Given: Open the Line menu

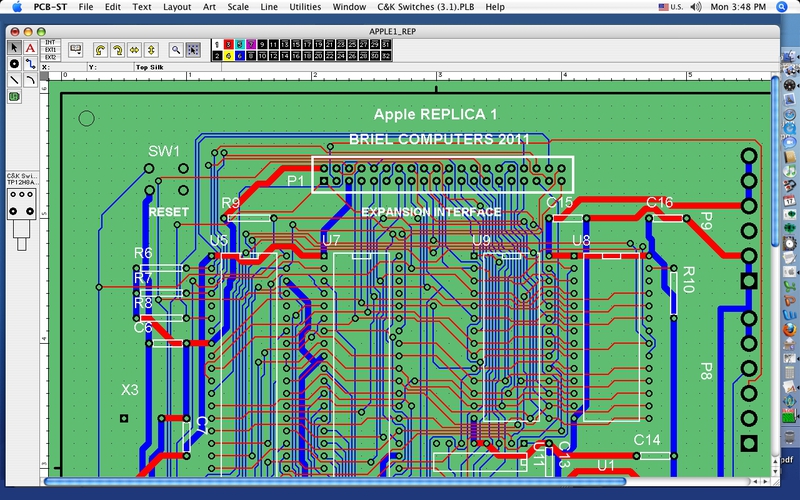Looking at the screenshot, I should click(x=269, y=7).
